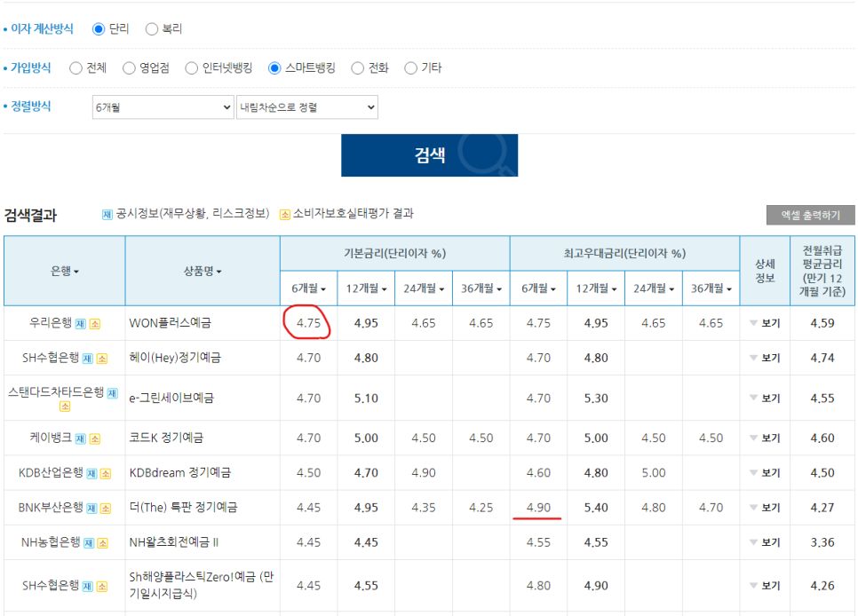
Task: Sort 최고우대금리 by 36개월 column
Action: [x=711, y=288]
